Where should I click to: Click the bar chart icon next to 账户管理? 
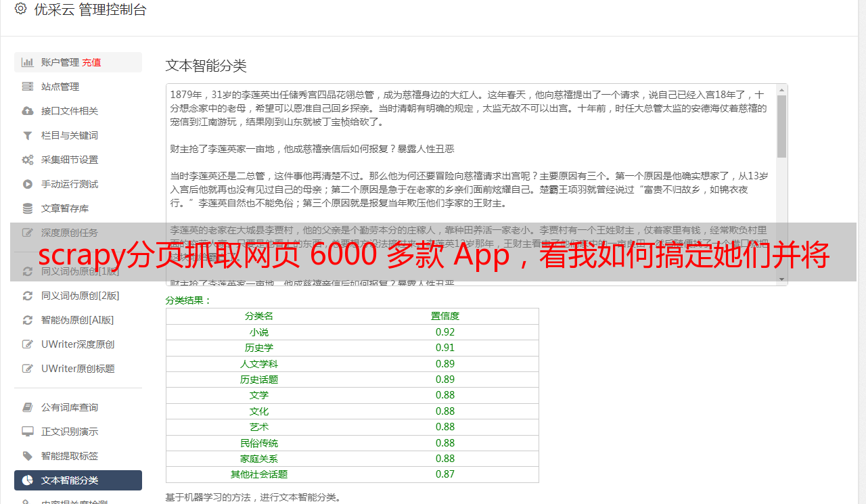(28, 62)
